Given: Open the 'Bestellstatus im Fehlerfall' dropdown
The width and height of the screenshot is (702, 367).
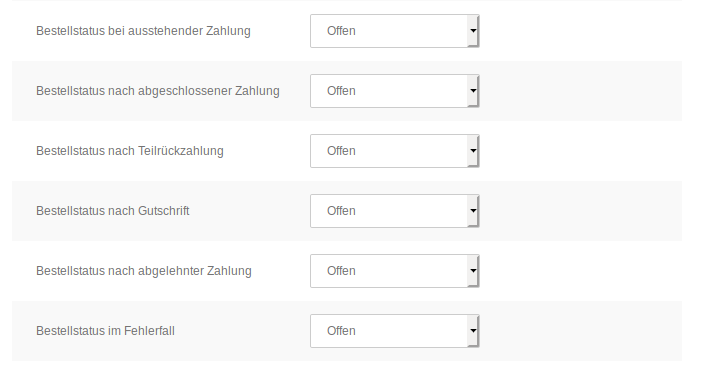Looking at the screenshot, I should click(x=394, y=331).
